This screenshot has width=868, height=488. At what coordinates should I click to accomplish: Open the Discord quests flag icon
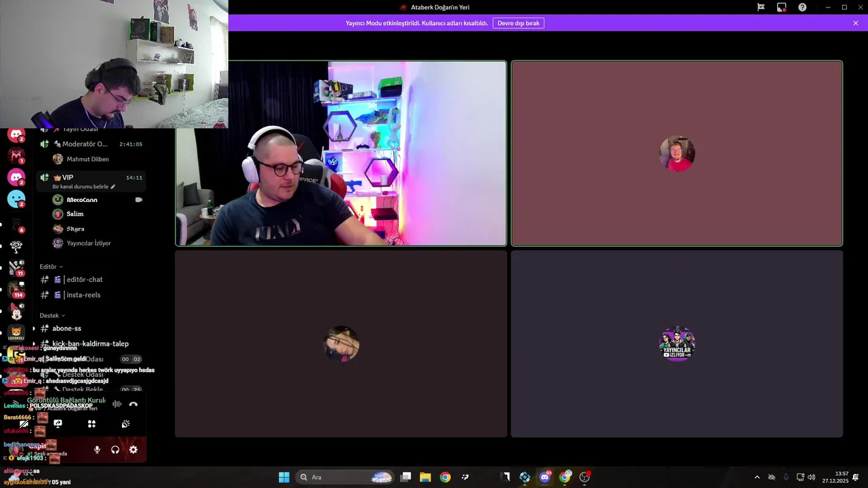[761, 7]
